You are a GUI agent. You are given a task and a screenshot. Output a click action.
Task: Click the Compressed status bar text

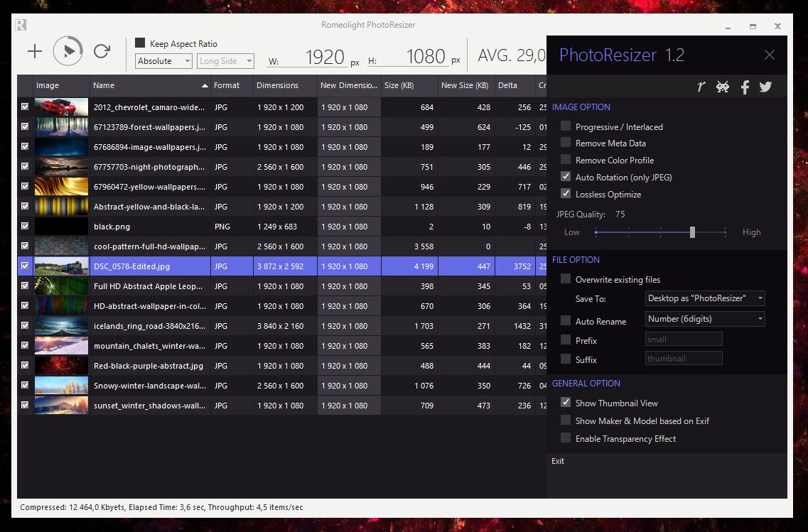coord(161,507)
